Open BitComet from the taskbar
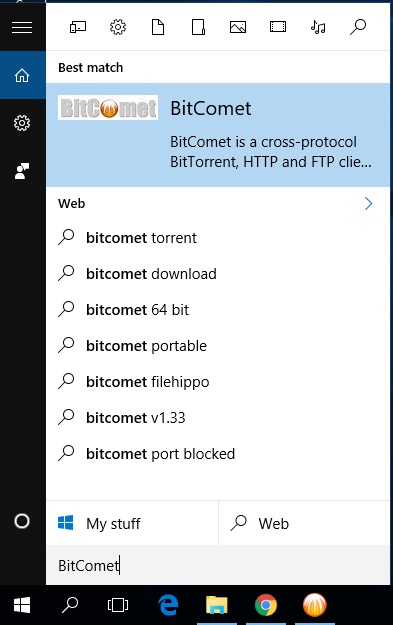393x625 pixels. click(x=314, y=605)
